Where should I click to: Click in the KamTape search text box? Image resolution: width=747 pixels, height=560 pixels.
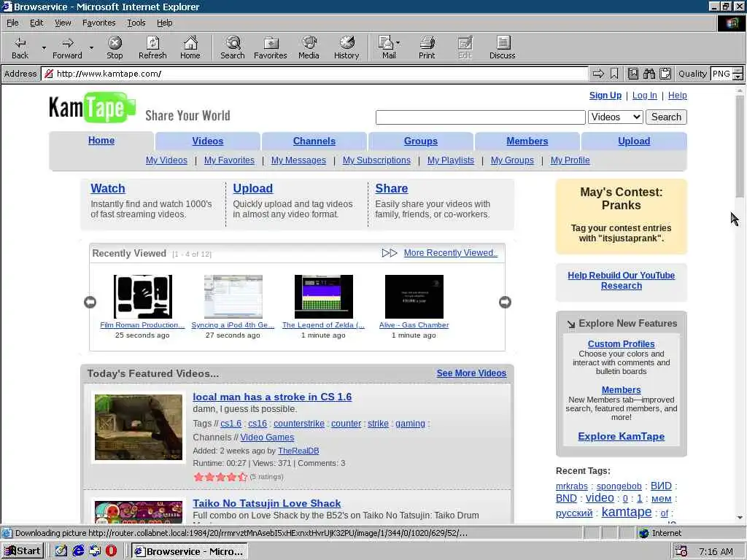click(x=480, y=117)
